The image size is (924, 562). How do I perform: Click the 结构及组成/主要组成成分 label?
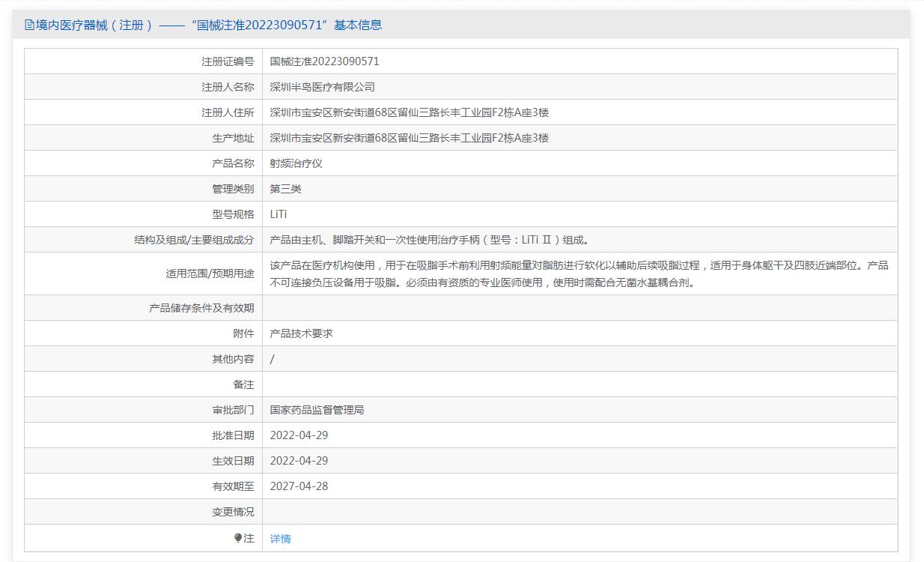[194, 240]
